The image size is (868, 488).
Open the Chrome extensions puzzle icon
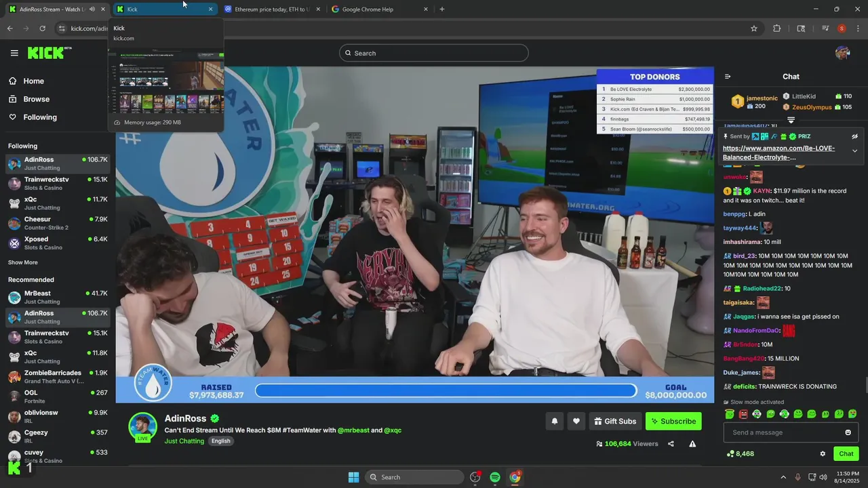pos(777,28)
